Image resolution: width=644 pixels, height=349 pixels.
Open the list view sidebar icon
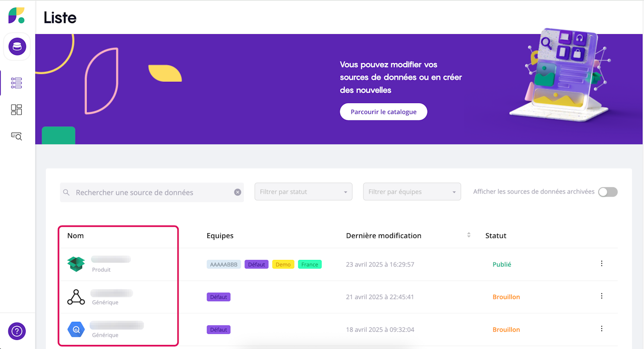click(x=17, y=83)
